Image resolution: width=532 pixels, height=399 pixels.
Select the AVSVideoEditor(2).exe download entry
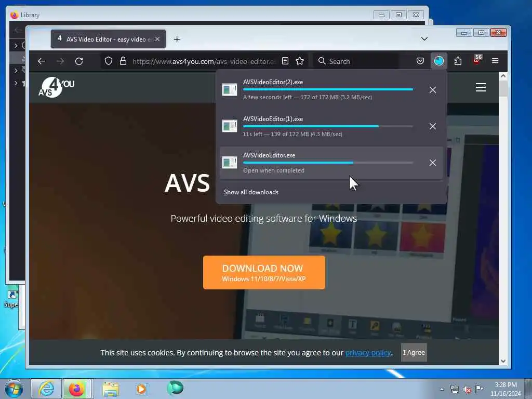point(331,90)
